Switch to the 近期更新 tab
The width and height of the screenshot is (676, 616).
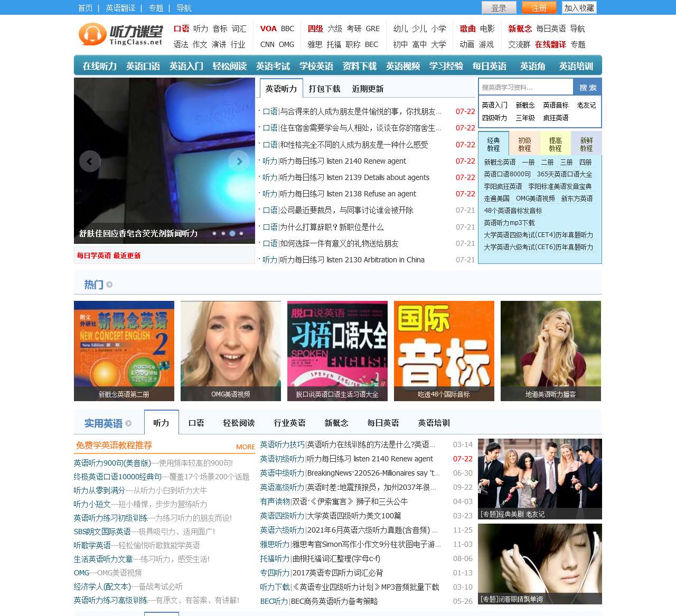coord(368,88)
